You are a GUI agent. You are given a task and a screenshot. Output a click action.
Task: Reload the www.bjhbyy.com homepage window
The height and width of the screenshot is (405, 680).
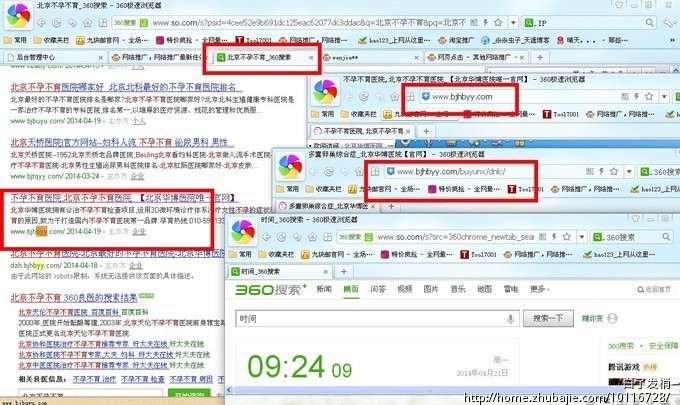pyautogui.click(x=364, y=97)
